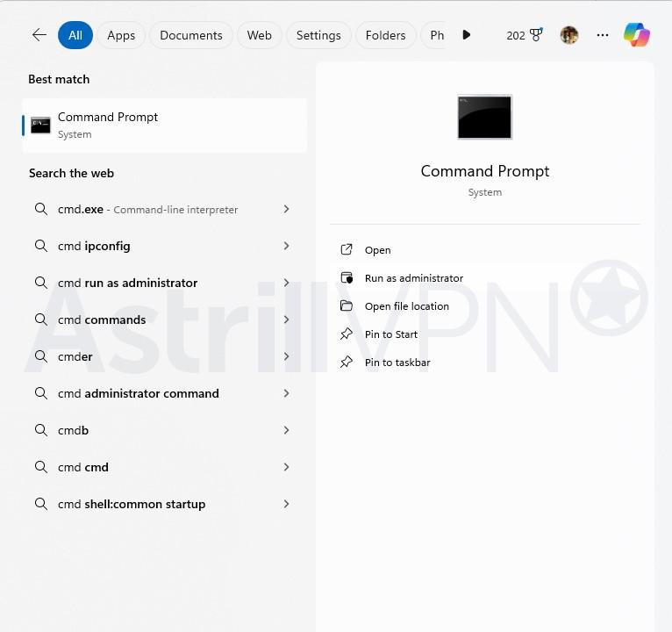This screenshot has width=672, height=632.
Task: Choose Pin to Start option
Action: 391,334
